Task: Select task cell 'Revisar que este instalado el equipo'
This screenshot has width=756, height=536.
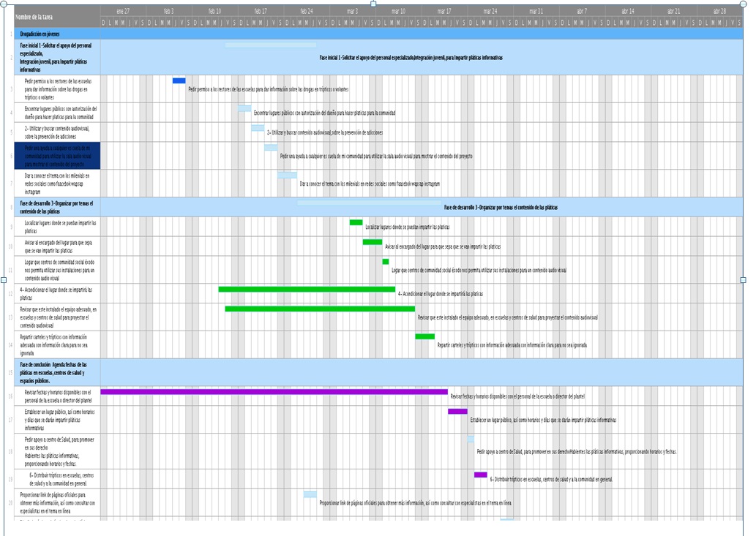Action: tap(57, 317)
